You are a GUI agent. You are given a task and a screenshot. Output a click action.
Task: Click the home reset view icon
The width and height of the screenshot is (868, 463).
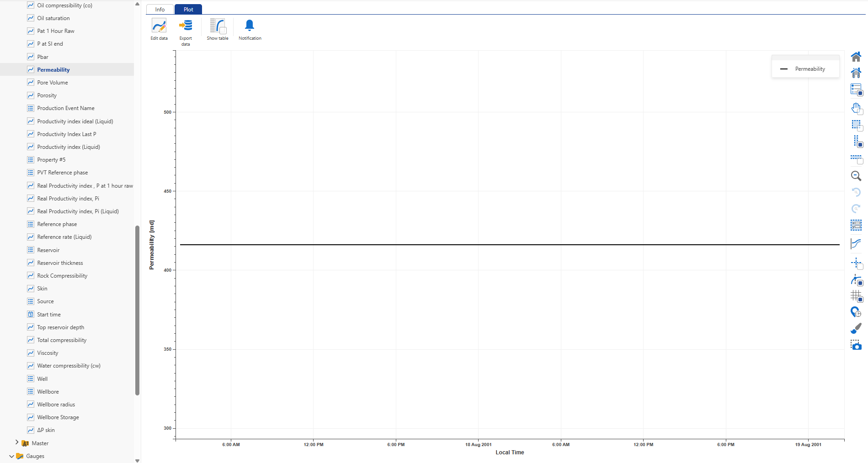point(856,57)
